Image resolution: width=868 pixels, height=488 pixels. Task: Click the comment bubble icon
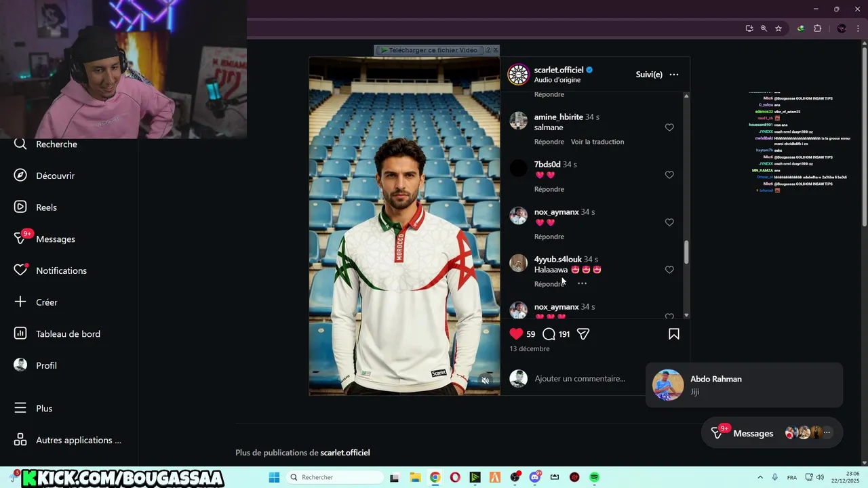click(549, 333)
